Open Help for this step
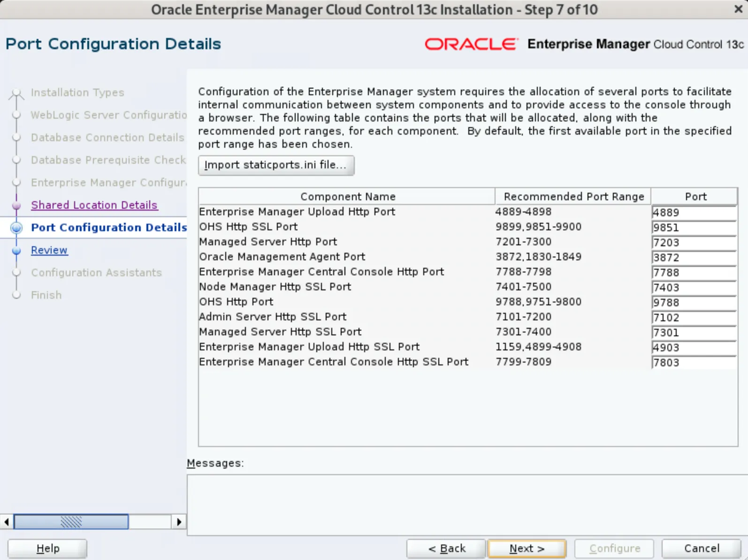Image resolution: width=748 pixels, height=560 pixels. pyautogui.click(x=47, y=548)
